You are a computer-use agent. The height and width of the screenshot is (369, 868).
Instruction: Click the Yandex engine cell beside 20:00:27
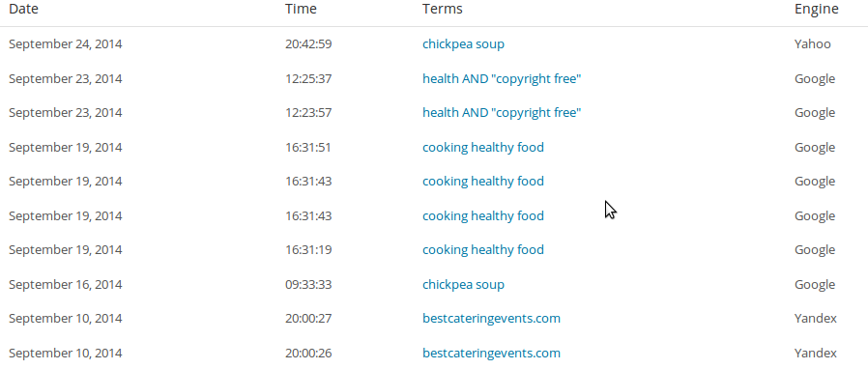pos(816,319)
